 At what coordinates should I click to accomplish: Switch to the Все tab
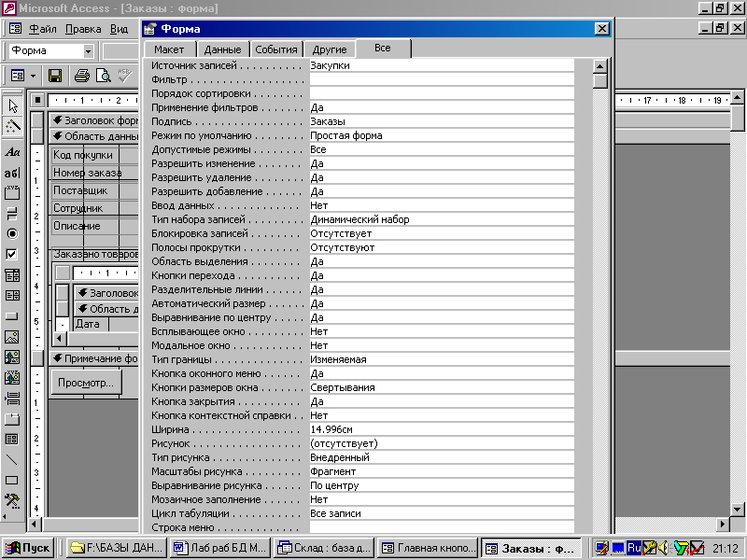click(383, 49)
